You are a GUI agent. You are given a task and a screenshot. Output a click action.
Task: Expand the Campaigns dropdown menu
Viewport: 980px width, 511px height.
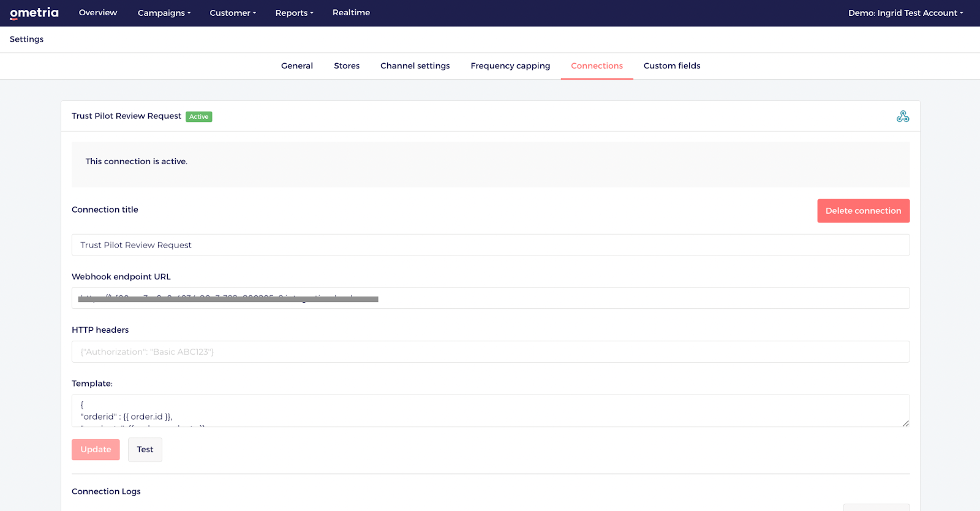click(x=164, y=13)
